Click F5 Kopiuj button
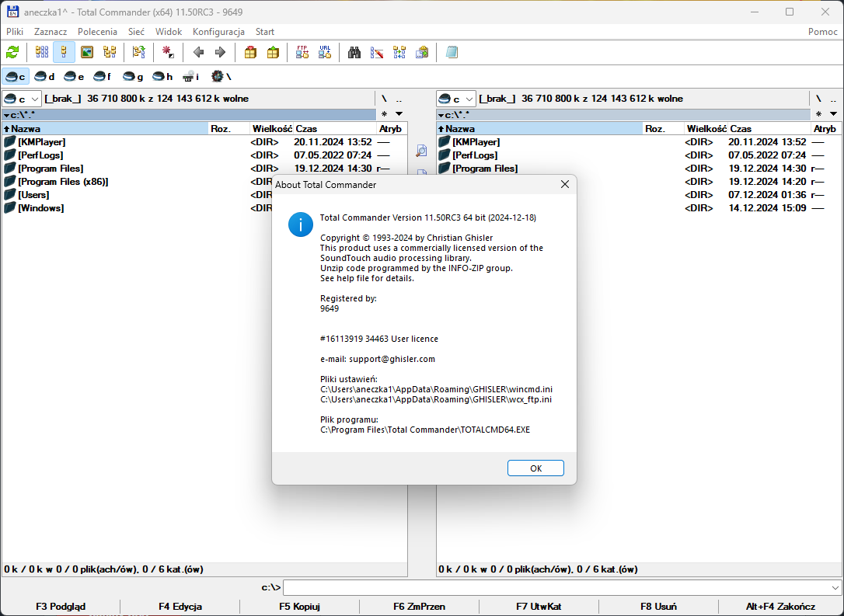 300,607
